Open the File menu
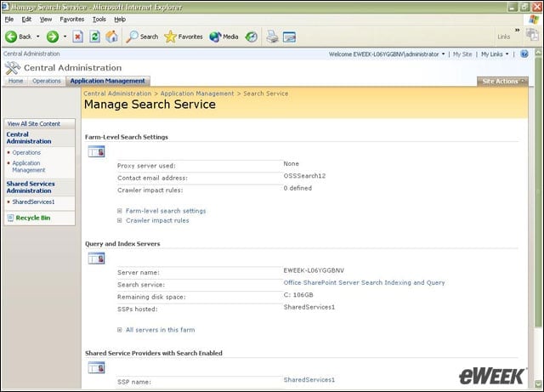 (x=9, y=20)
